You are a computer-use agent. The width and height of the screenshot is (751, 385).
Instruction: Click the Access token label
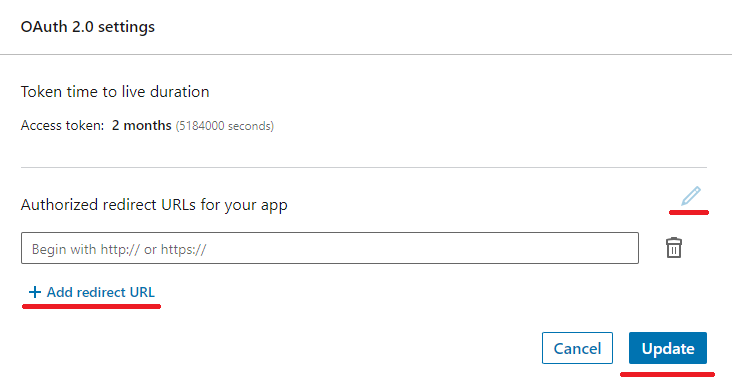point(62,125)
